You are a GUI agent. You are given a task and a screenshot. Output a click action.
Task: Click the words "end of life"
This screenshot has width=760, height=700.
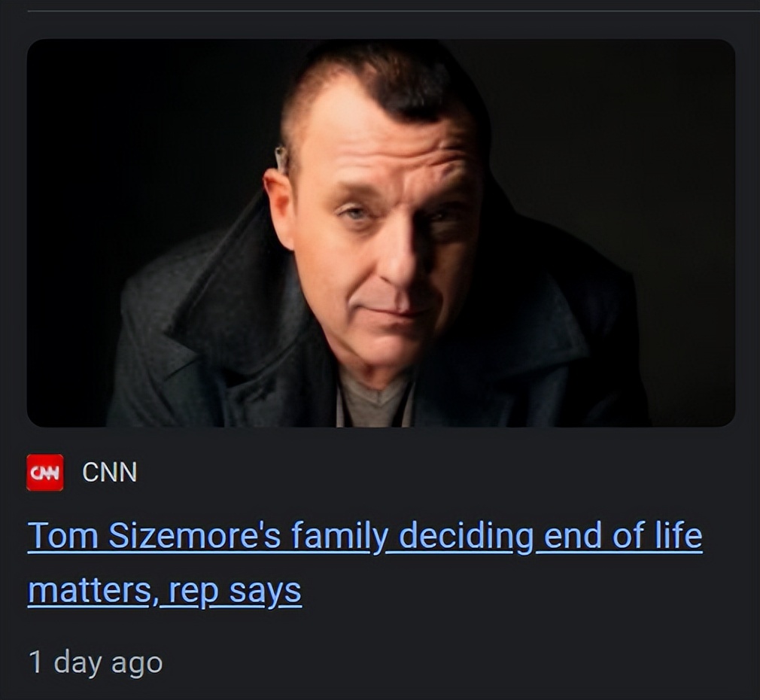[x=619, y=537]
